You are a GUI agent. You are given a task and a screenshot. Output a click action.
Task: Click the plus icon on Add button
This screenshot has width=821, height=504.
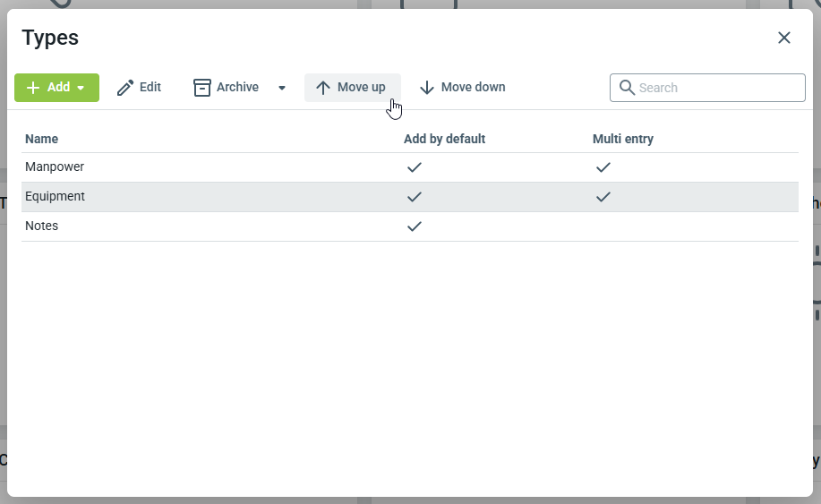coord(33,88)
